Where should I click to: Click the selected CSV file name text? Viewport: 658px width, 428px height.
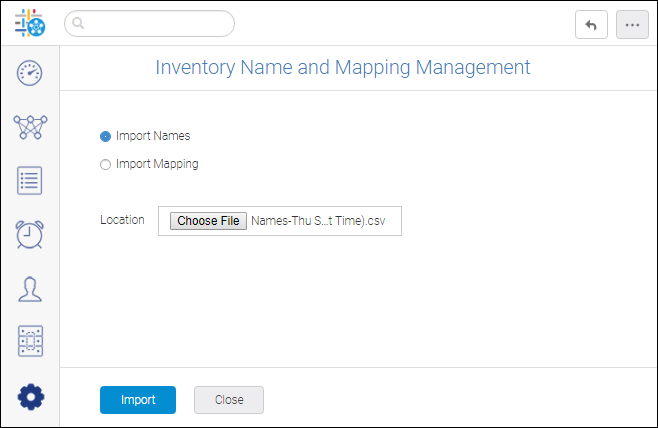pos(318,221)
